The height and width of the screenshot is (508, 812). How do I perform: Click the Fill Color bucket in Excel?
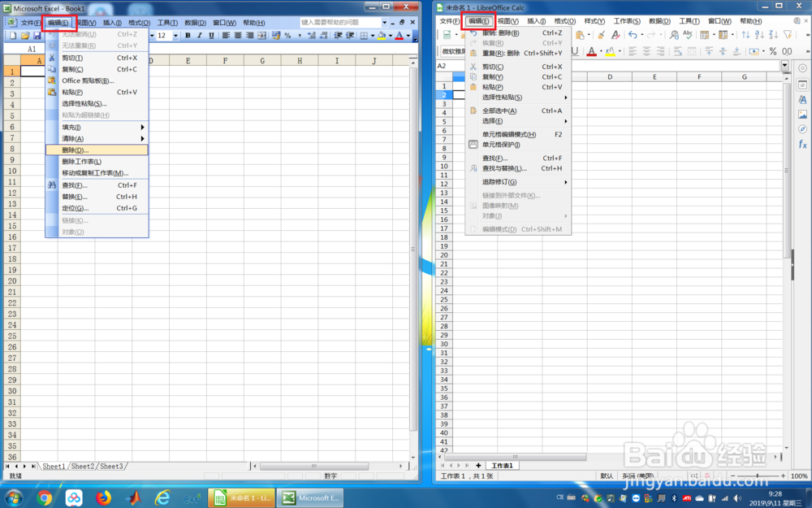(382, 36)
